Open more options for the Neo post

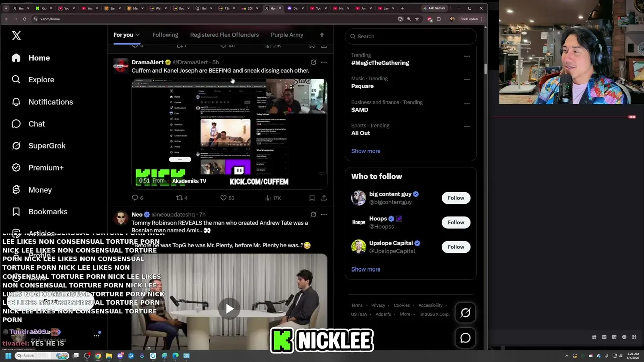[324, 214]
